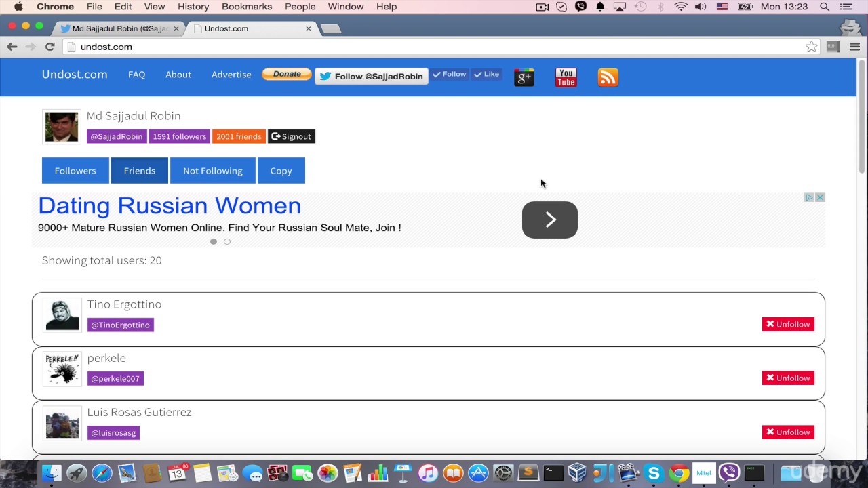Unfollow Tino Ergottino
Screen dimensions: 868x488
(x=788, y=324)
